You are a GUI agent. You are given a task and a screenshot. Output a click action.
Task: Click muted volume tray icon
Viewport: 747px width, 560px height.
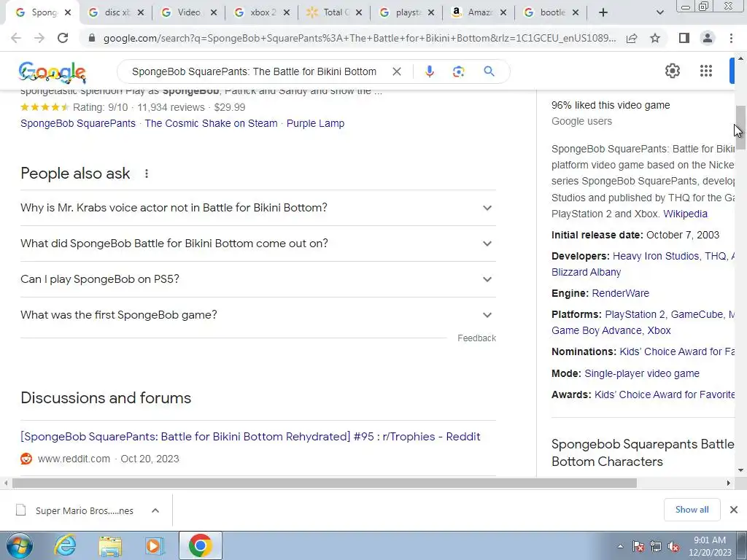pos(673,547)
